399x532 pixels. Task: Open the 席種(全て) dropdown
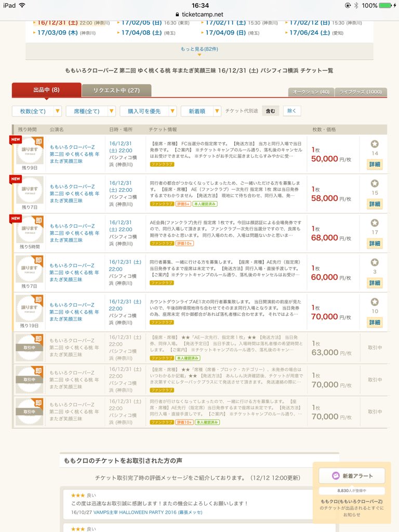[90, 111]
